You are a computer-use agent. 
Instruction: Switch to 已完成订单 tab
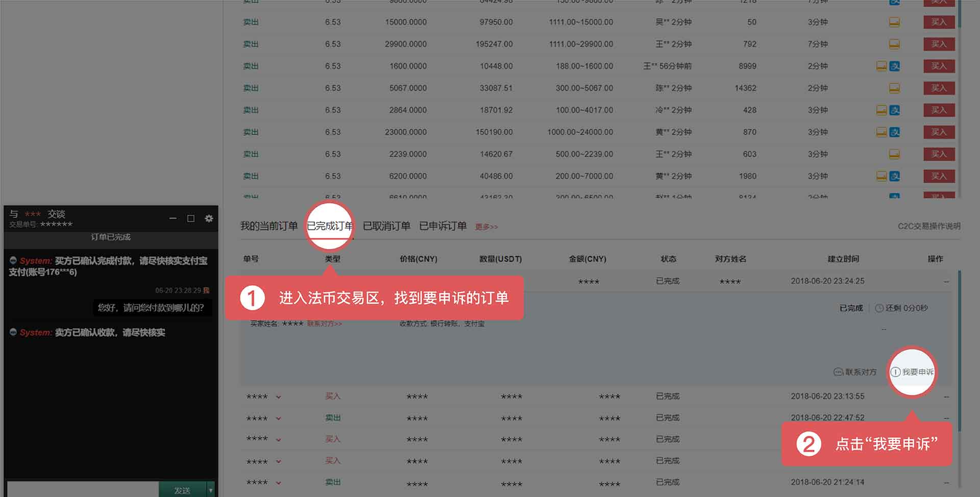pyautogui.click(x=330, y=226)
